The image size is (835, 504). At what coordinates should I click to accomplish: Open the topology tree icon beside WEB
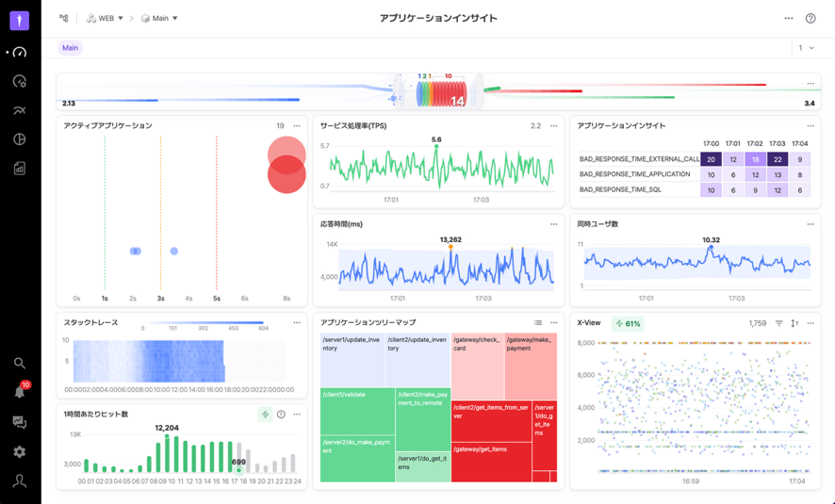(64, 18)
